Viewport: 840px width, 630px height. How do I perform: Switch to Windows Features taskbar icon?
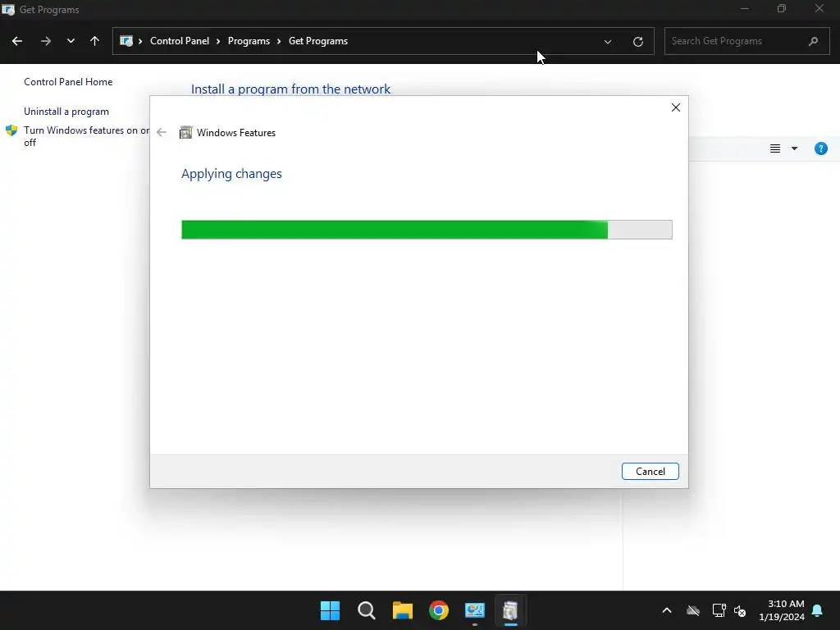(x=510, y=610)
